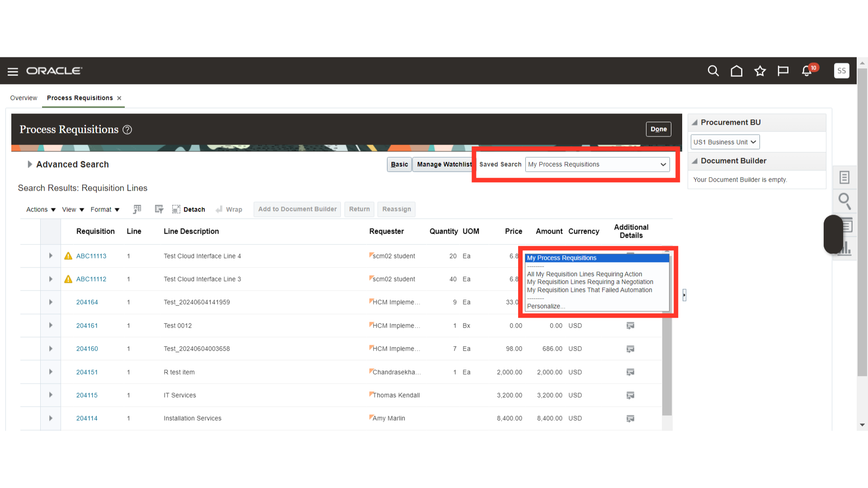Open additional details icon for requisition 204115
The image size is (868, 488).
[630, 395]
